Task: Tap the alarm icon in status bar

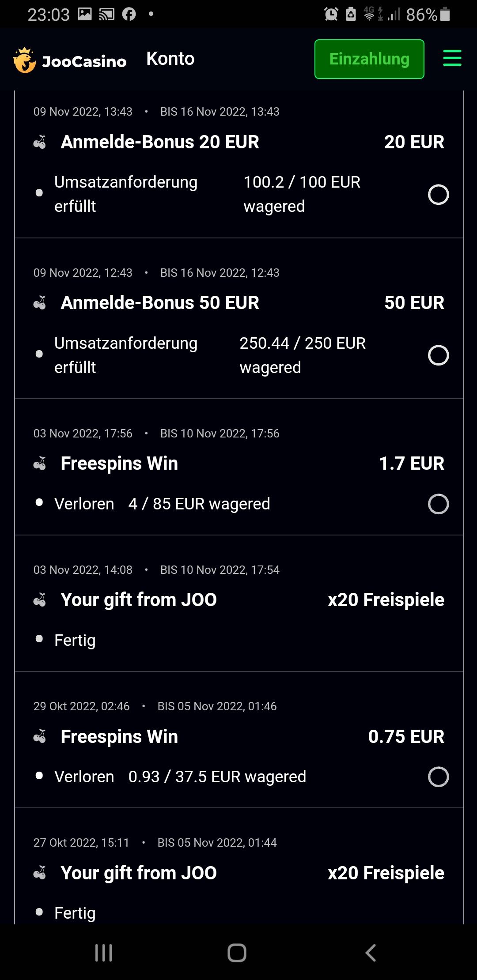Action: (331, 15)
